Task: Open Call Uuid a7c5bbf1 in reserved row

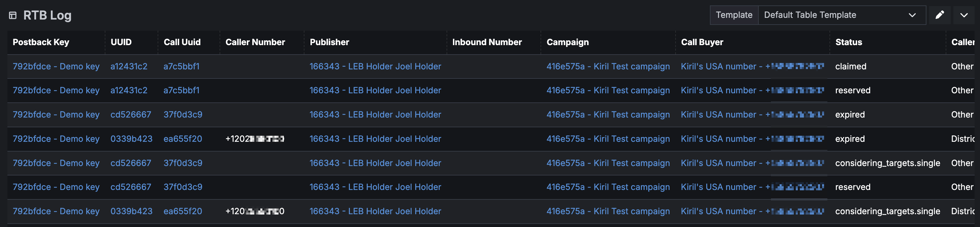Action: pyautogui.click(x=182, y=91)
